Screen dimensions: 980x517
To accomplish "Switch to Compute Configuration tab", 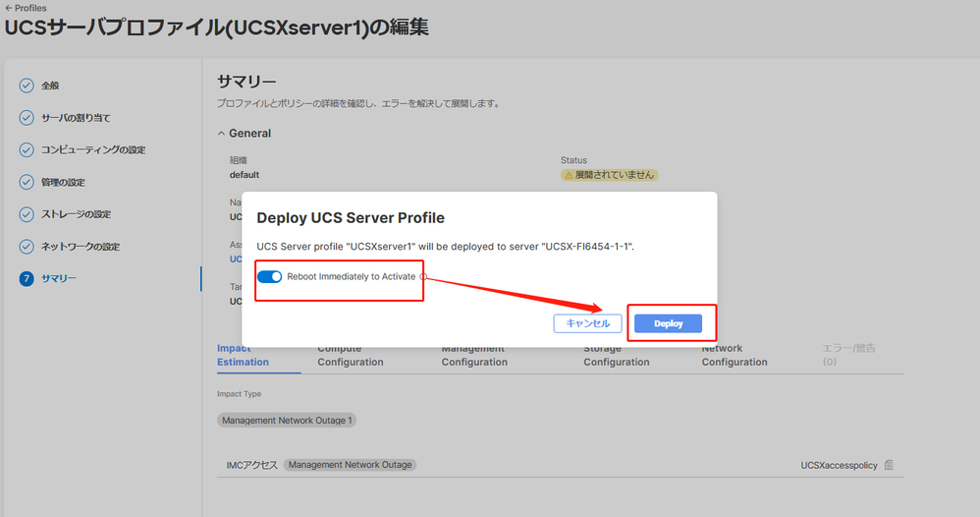I will tap(350, 356).
